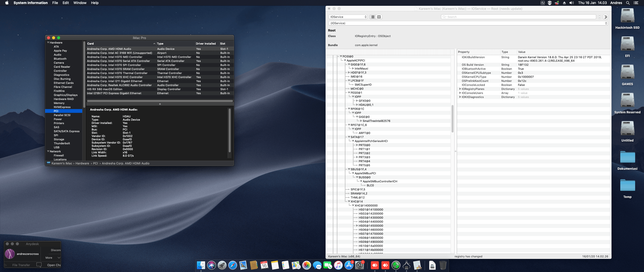Open the File menu

55,3
